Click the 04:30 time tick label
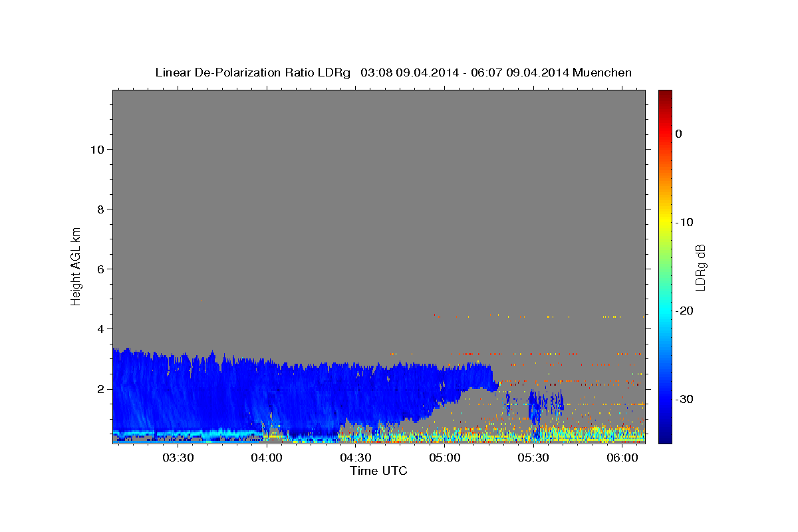 [x=356, y=458]
